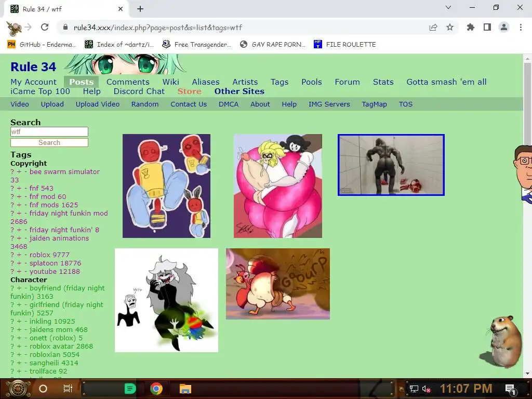Go forward with the browser arrow
Screen dimensions: 532x399
pyautogui.click(x=29, y=27)
